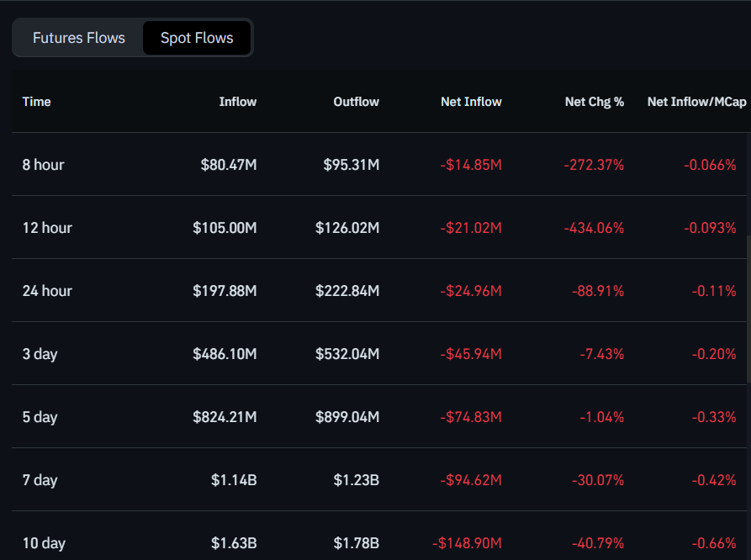751x560 pixels.
Task: Click the Net Chg % column header
Action: (x=594, y=102)
